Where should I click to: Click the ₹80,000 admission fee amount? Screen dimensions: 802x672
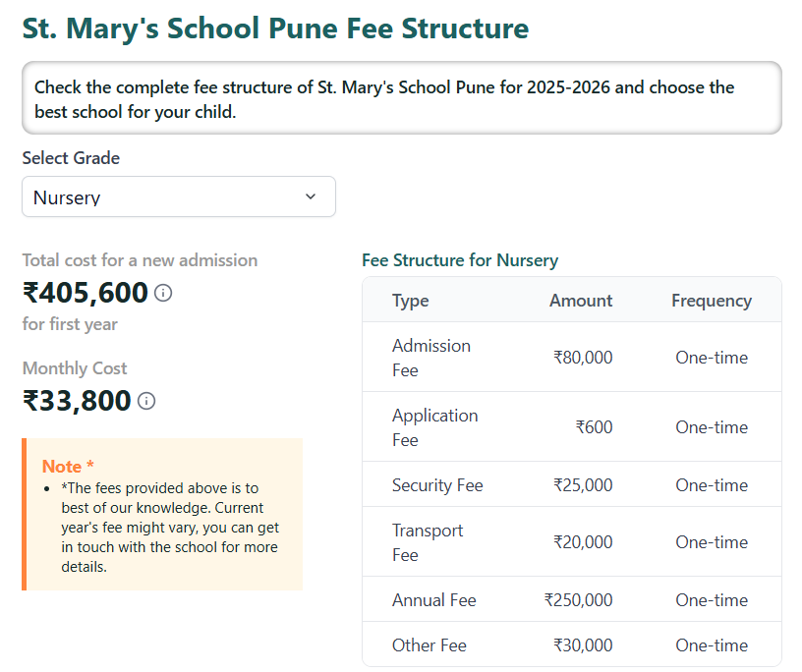click(x=583, y=358)
